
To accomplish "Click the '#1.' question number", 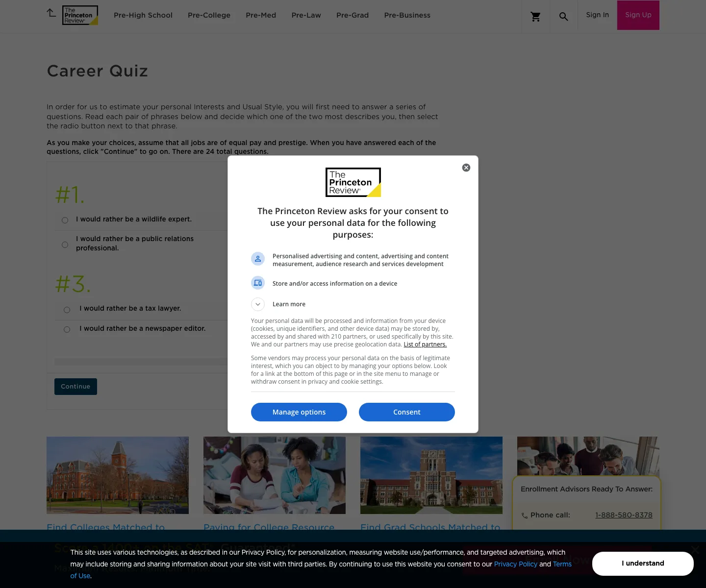I will [x=70, y=195].
